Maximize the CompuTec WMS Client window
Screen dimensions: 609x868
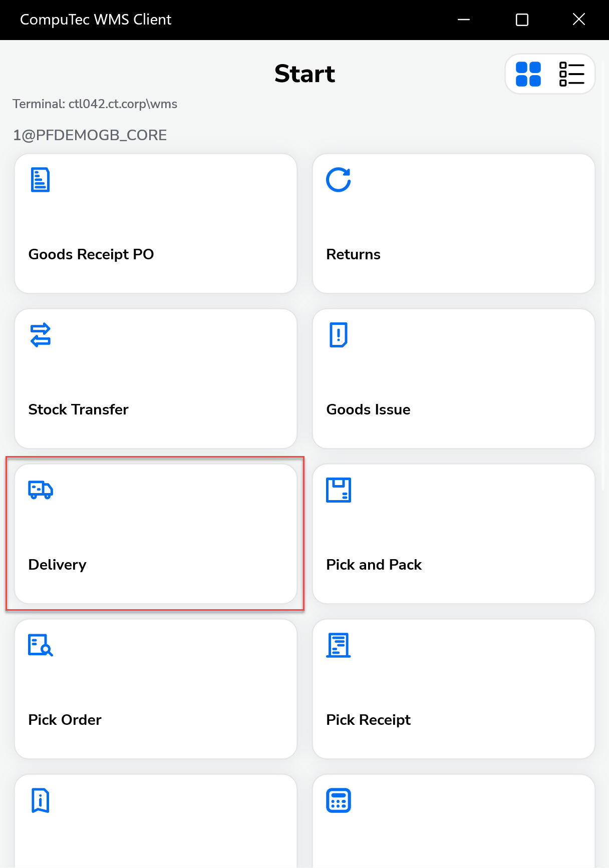click(522, 20)
